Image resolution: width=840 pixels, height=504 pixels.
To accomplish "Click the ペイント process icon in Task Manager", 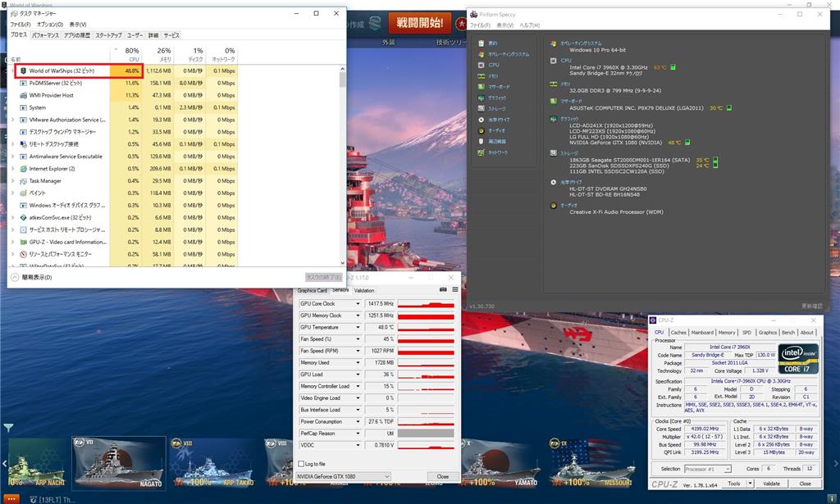I will click(23, 193).
